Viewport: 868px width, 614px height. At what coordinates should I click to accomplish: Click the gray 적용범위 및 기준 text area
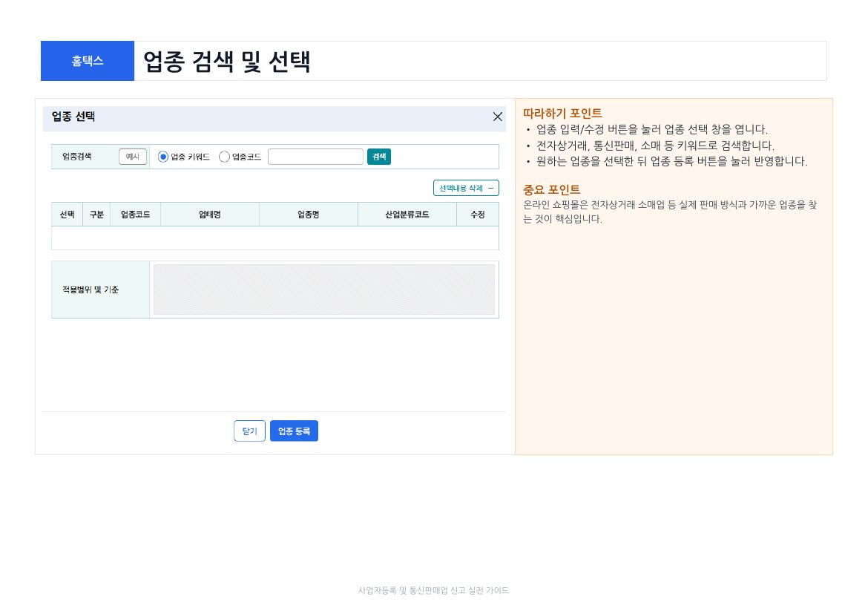(324, 290)
